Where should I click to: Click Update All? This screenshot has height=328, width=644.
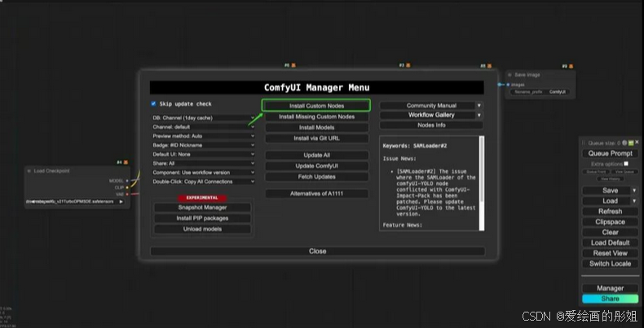tap(316, 155)
